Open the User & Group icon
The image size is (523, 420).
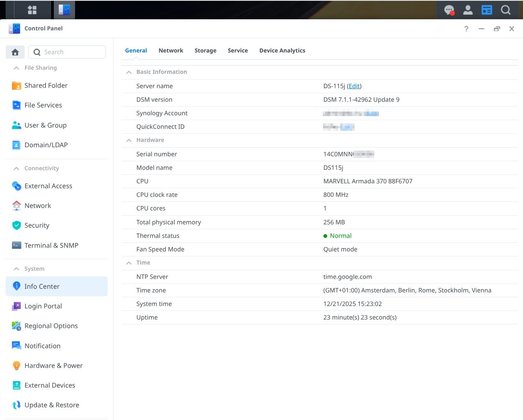16,125
